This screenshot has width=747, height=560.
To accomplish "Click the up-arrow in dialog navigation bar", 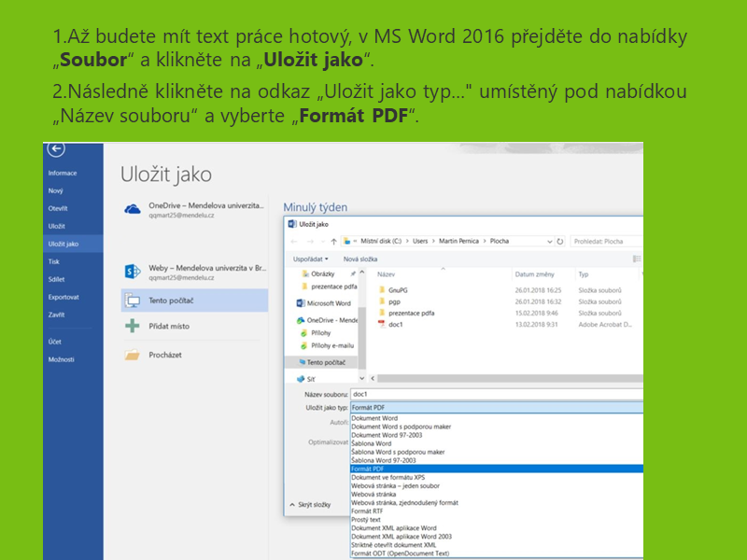I will coord(333,241).
